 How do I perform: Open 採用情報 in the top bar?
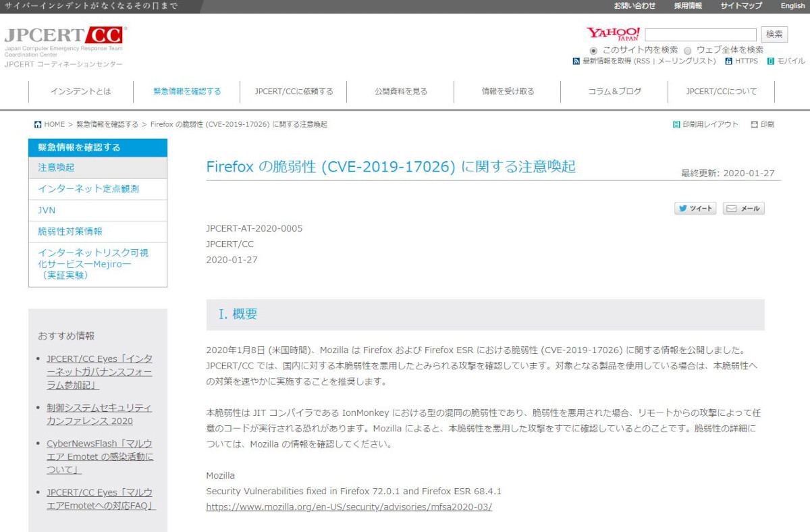pyautogui.click(x=688, y=6)
